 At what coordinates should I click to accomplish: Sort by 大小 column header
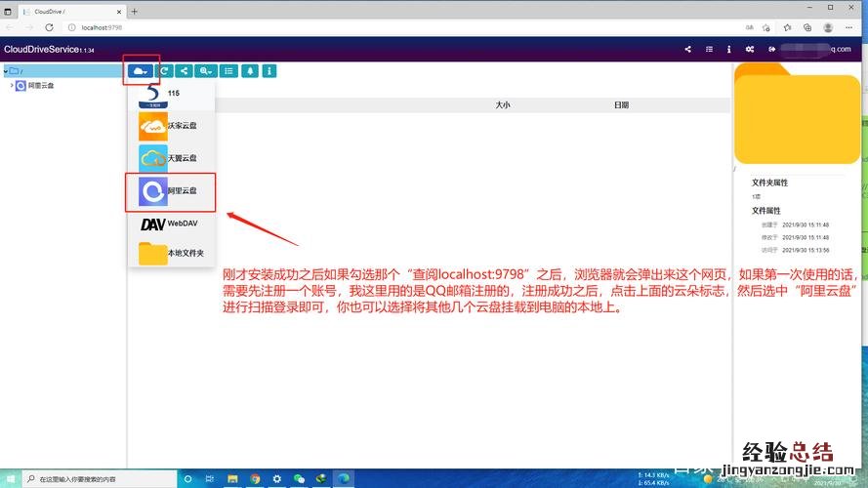[x=503, y=104]
